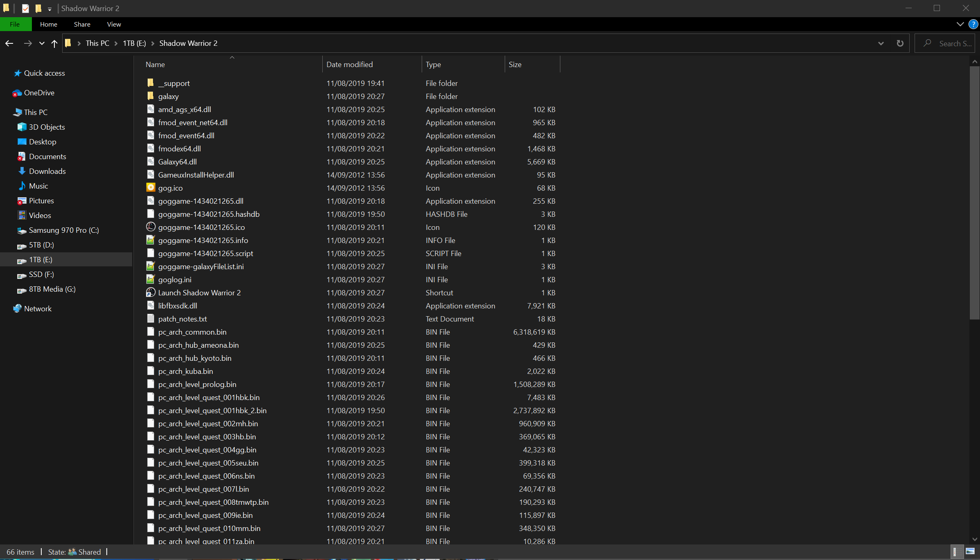Click the goggame-1434021265.info file icon
Viewport: 980px width, 560px height.
151,240
